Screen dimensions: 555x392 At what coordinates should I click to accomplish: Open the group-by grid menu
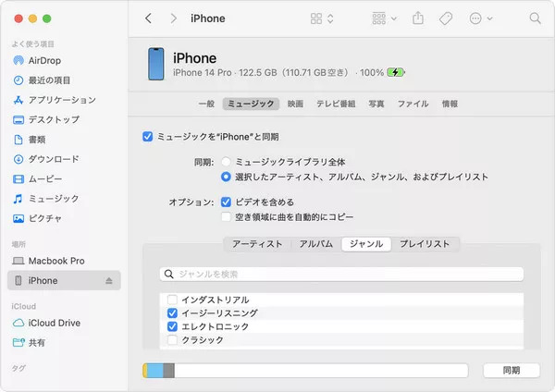[x=384, y=18]
